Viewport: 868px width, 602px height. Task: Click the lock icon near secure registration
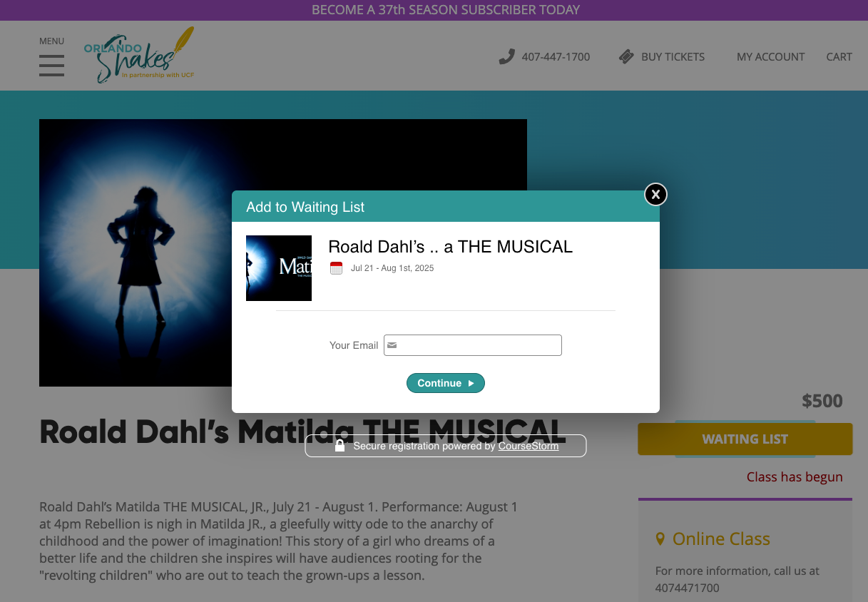340,446
